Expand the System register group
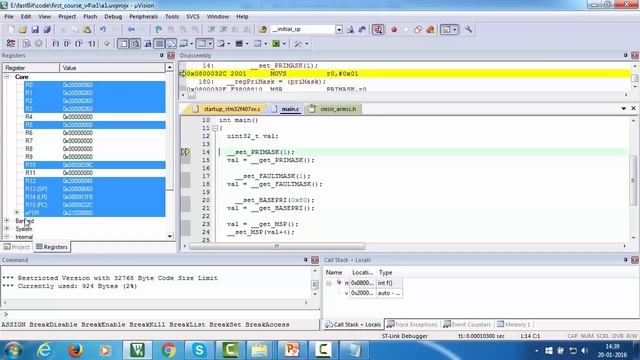 coord(7,229)
